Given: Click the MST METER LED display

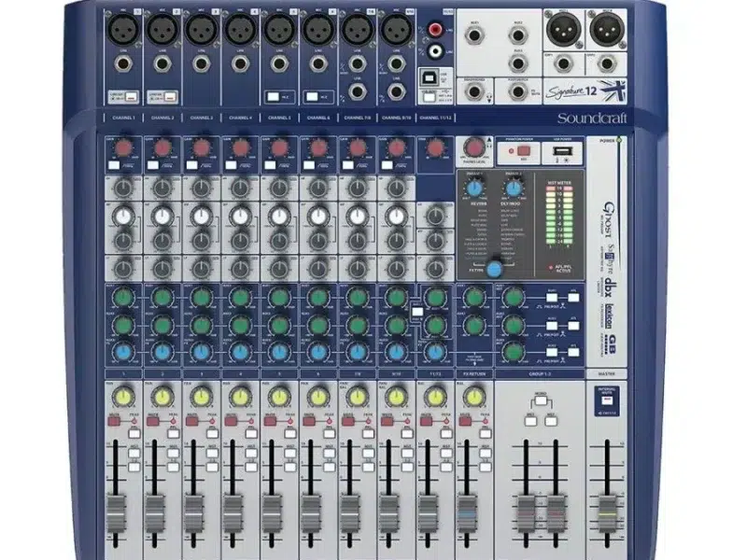Looking at the screenshot, I should (x=559, y=213).
